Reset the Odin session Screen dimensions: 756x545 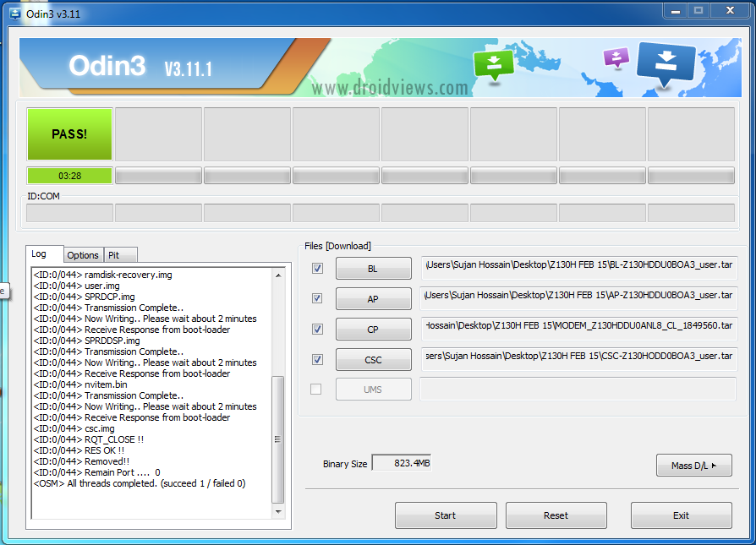click(556, 515)
